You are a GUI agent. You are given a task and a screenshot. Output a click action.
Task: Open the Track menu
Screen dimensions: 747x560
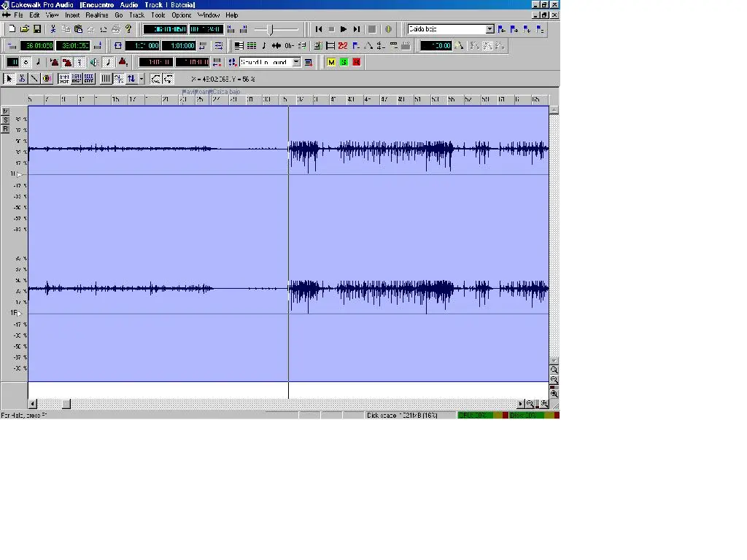pos(137,15)
